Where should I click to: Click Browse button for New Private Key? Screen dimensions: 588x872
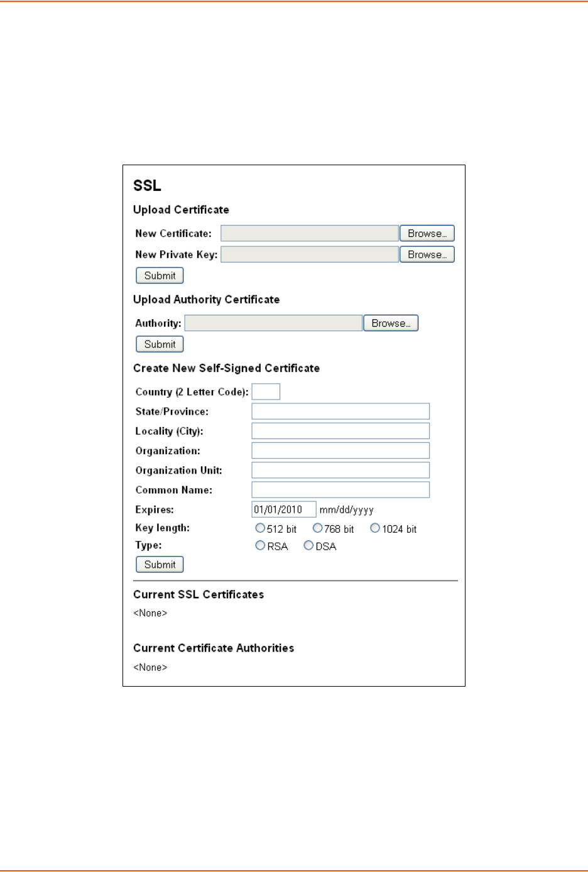click(x=427, y=254)
